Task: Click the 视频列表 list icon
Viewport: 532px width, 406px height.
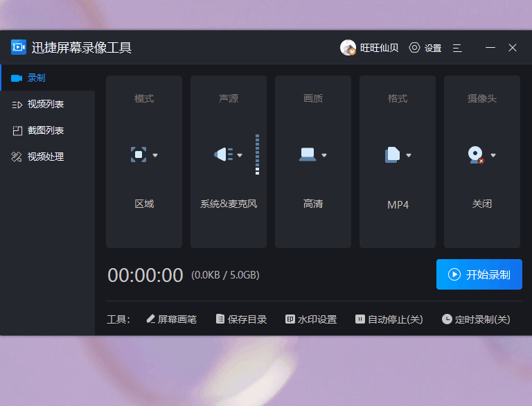Action: click(x=17, y=105)
